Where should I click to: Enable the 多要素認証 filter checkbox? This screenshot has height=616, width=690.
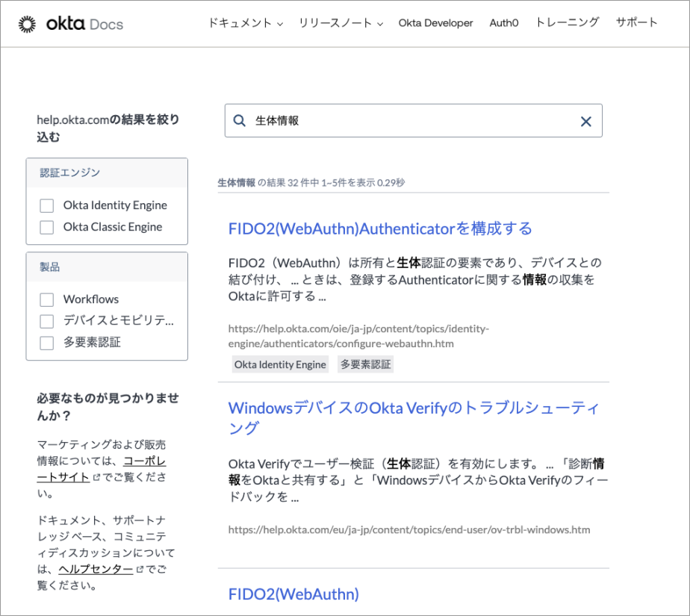(x=47, y=343)
